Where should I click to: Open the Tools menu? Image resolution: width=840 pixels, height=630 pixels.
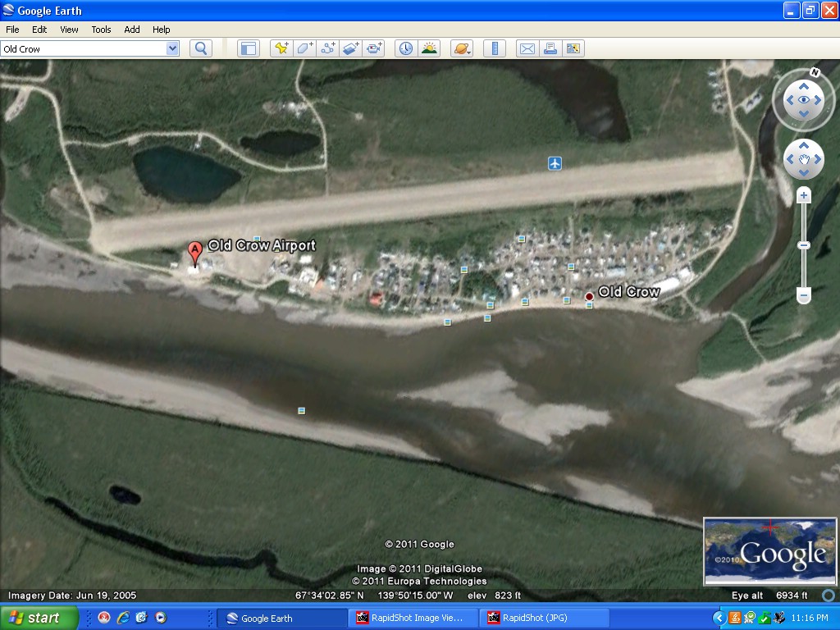pyautogui.click(x=101, y=30)
